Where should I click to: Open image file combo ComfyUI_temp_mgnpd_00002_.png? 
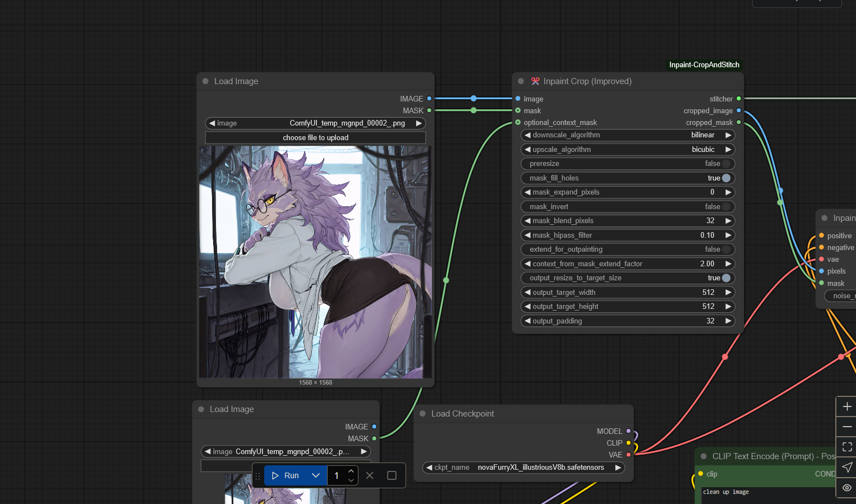pos(315,123)
